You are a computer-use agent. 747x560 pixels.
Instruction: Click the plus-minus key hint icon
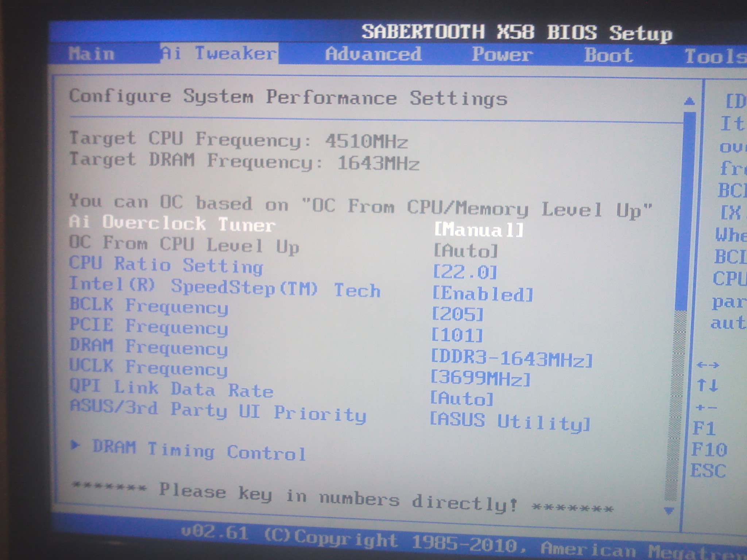[x=706, y=407]
